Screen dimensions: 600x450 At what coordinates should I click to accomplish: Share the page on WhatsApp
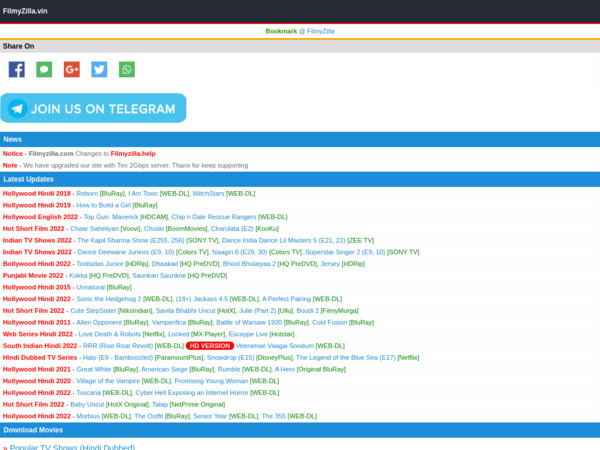pos(127,69)
